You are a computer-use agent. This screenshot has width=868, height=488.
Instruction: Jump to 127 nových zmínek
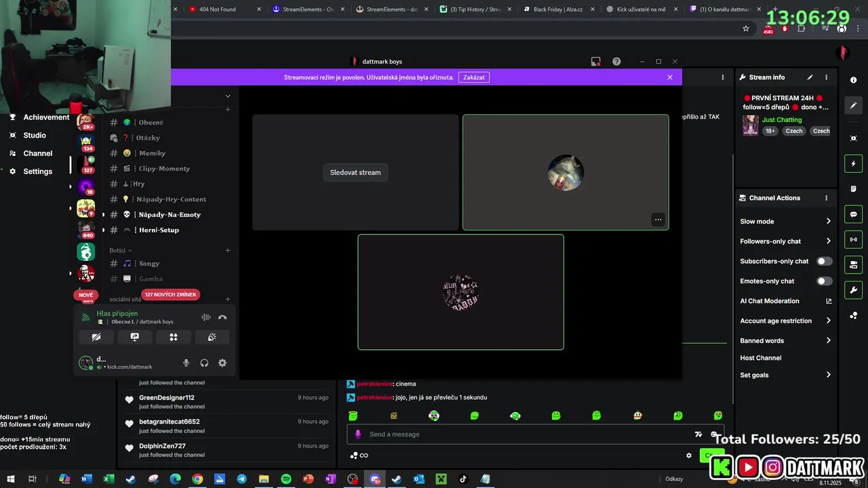click(171, 295)
